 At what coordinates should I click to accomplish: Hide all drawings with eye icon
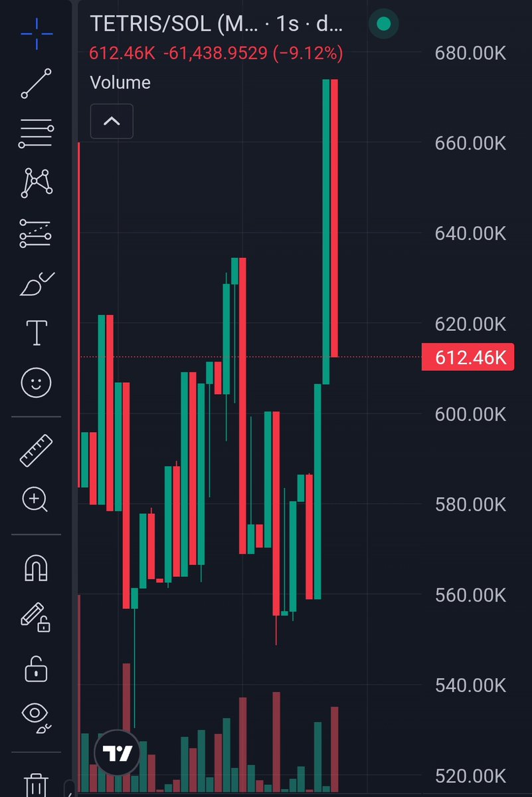pos(37,718)
